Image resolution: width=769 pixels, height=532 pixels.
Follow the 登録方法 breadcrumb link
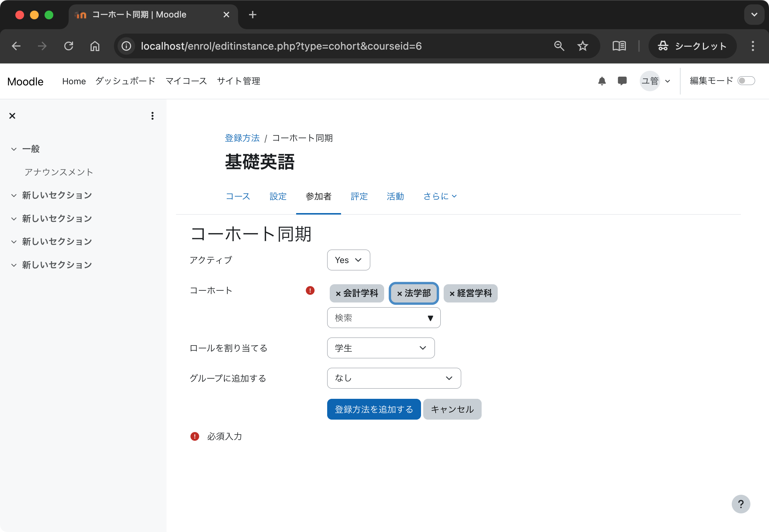[x=242, y=138]
